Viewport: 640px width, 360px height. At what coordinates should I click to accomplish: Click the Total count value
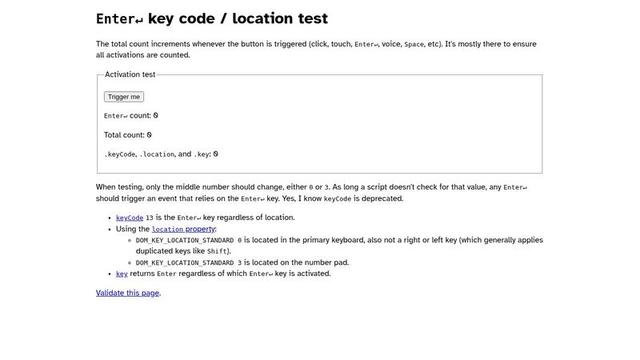tap(149, 135)
